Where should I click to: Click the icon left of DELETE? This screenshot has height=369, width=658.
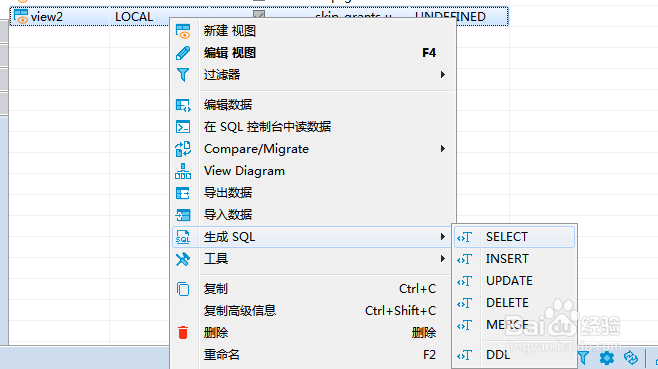pos(465,303)
